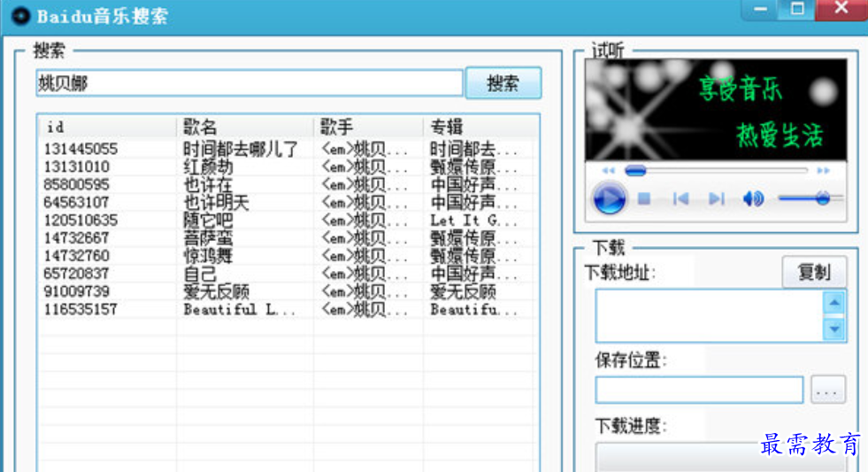The image size is (868, 472).
Task: Select 爱无反顾 in the song name column
Action: pos(217,291)
